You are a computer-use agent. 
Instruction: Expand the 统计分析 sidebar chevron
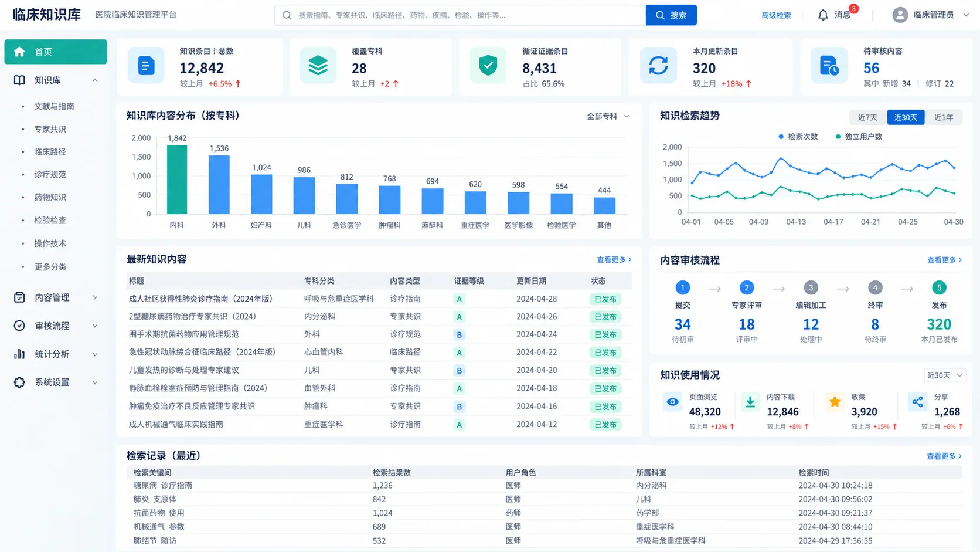tap(95, 354)
